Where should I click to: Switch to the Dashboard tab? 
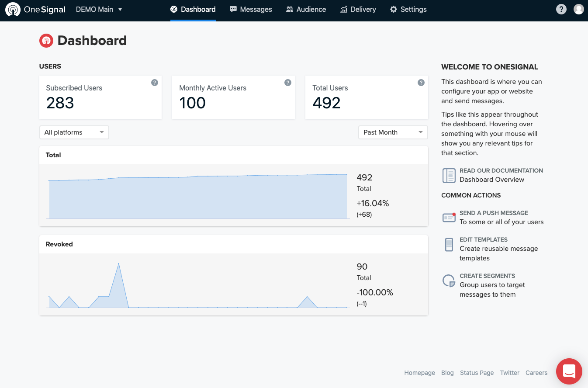click(193, 9)
